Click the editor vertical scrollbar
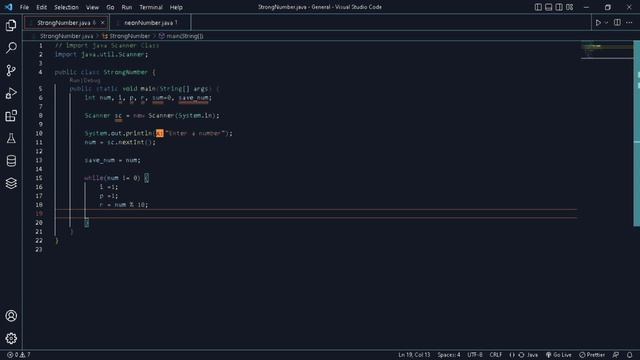The image size is (640, 360). point(636,133)
